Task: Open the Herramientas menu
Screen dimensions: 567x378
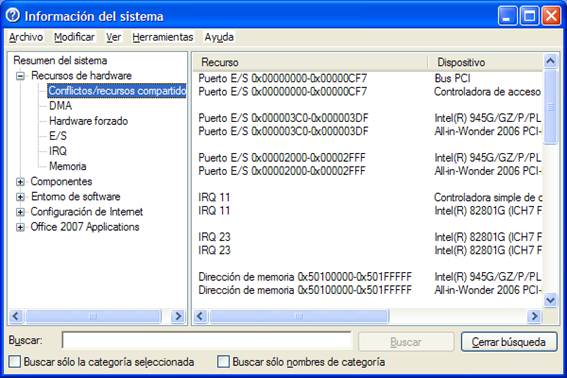Action: (x=163, y=37)
